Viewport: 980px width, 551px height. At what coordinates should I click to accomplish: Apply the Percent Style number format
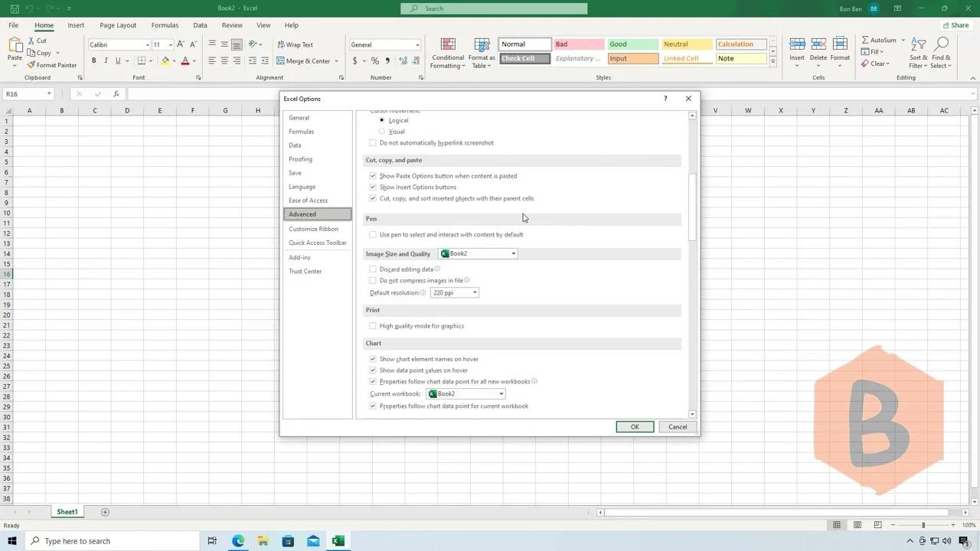click(x=374, y=59)
